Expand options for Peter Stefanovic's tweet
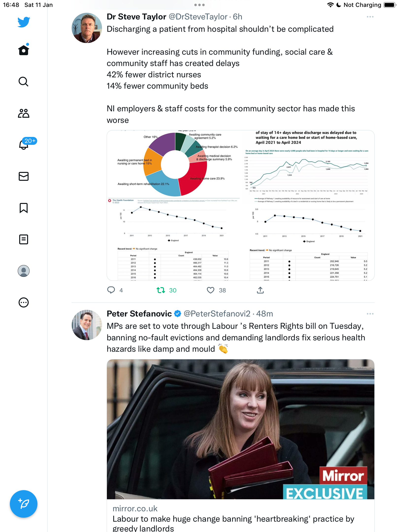The width and height of the screenshot is (399, 532). pos(370,314)
